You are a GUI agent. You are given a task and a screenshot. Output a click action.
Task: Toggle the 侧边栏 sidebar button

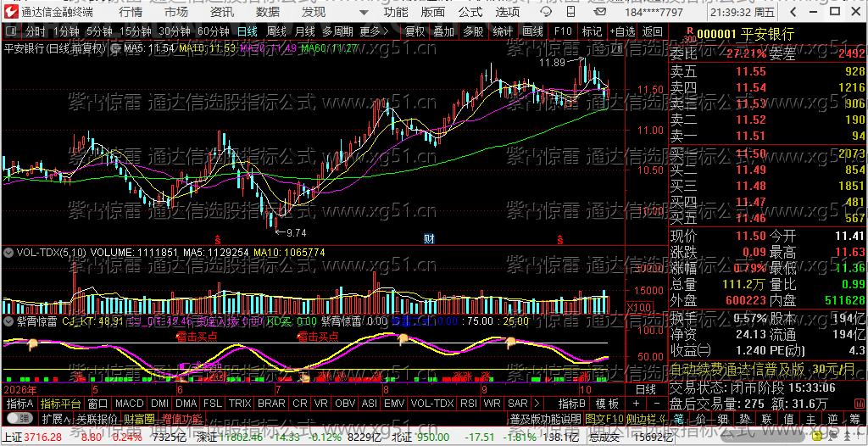coord(646,418)
